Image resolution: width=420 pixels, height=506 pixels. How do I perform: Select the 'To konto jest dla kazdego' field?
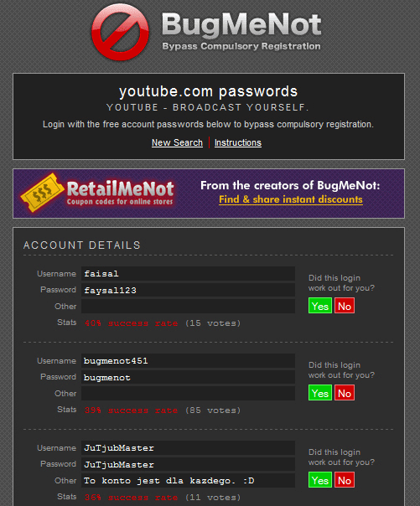pos(188,481)
